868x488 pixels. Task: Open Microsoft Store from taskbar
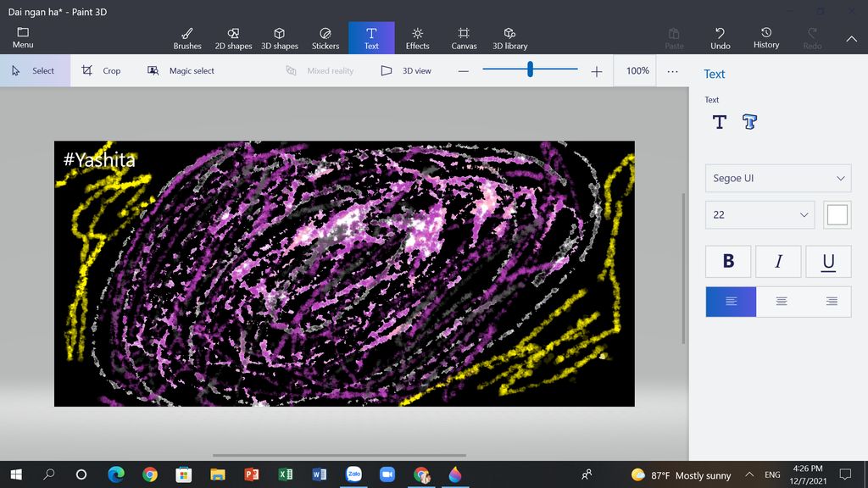point(183,474)
